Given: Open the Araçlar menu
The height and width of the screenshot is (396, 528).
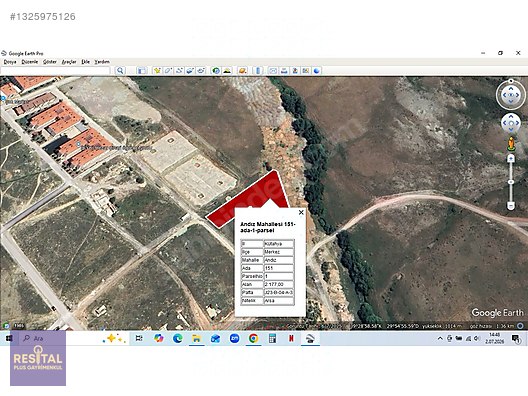Looking at the screenshot, I should pos(69,62).
